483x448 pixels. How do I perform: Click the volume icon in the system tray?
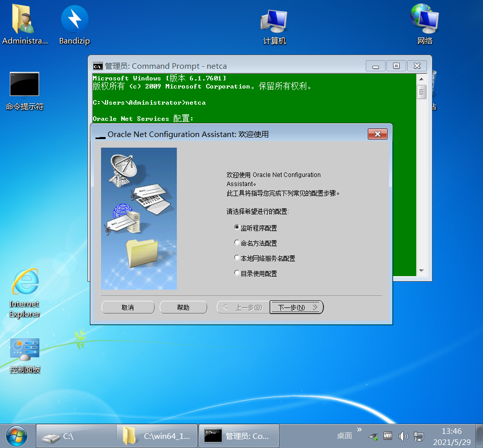pyautogui.click(x=403, y=435)
